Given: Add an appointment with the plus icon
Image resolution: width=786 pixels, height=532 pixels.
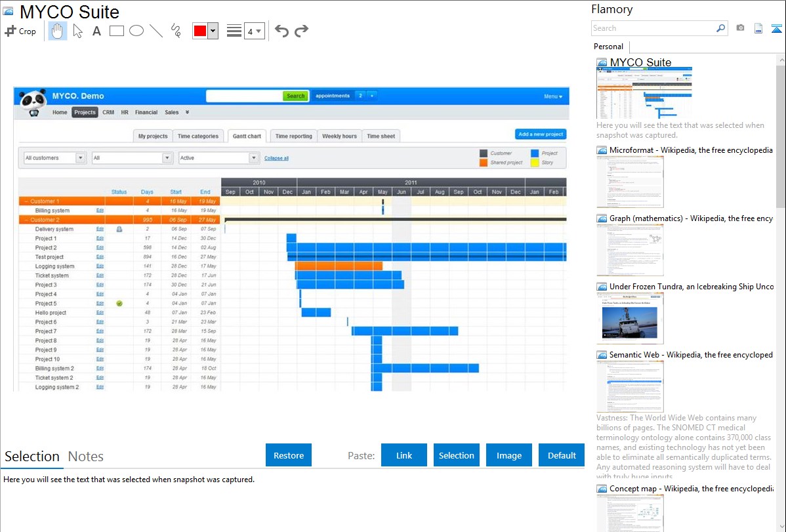Looking at the screenshot, I should 372,96.
